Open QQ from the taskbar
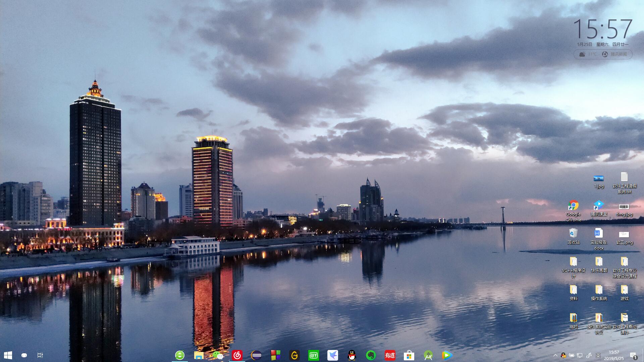 [352, 355]
